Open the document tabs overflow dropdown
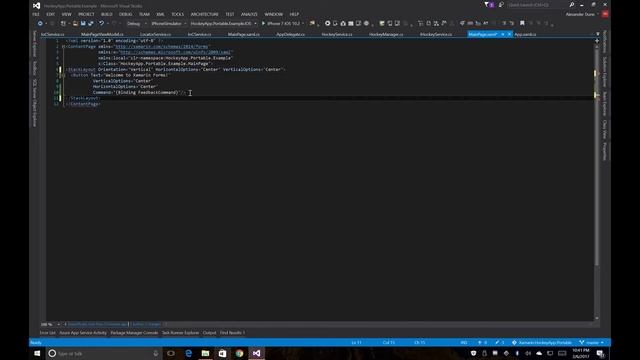 tap(598, 34)
